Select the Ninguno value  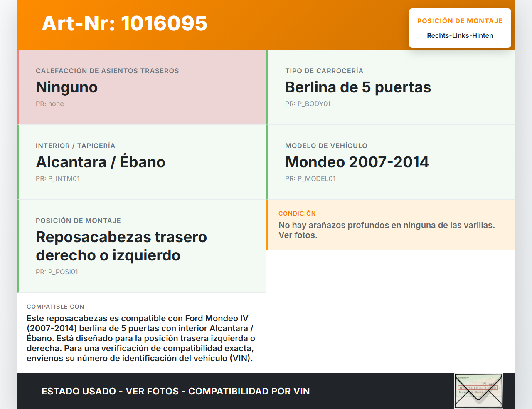67,87
